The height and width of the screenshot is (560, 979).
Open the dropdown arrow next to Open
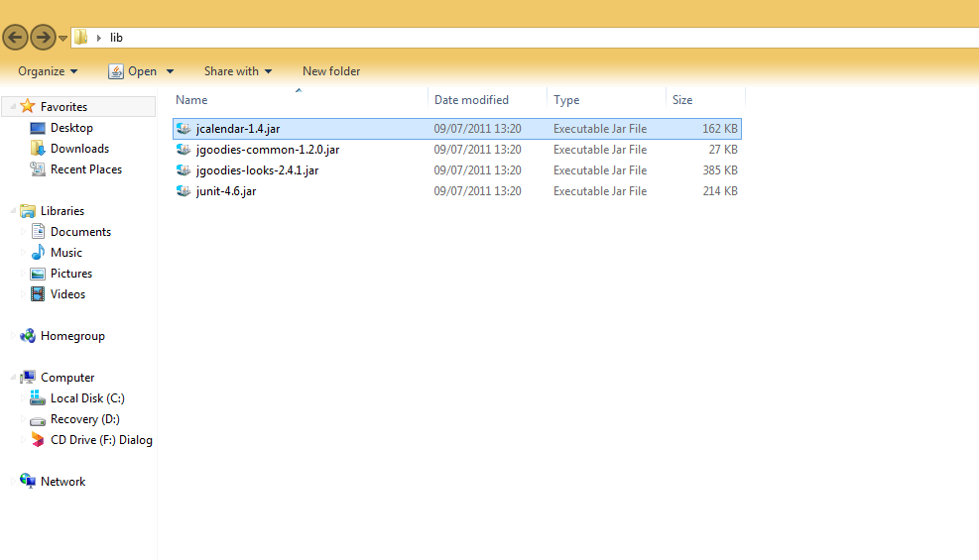tap(170, 71)
